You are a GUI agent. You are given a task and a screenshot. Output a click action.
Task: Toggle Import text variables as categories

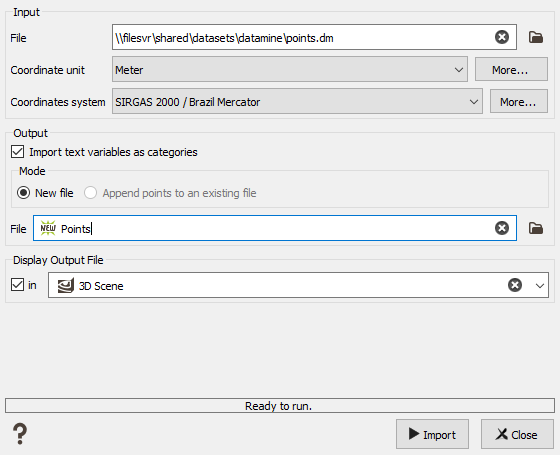[18, 152]
